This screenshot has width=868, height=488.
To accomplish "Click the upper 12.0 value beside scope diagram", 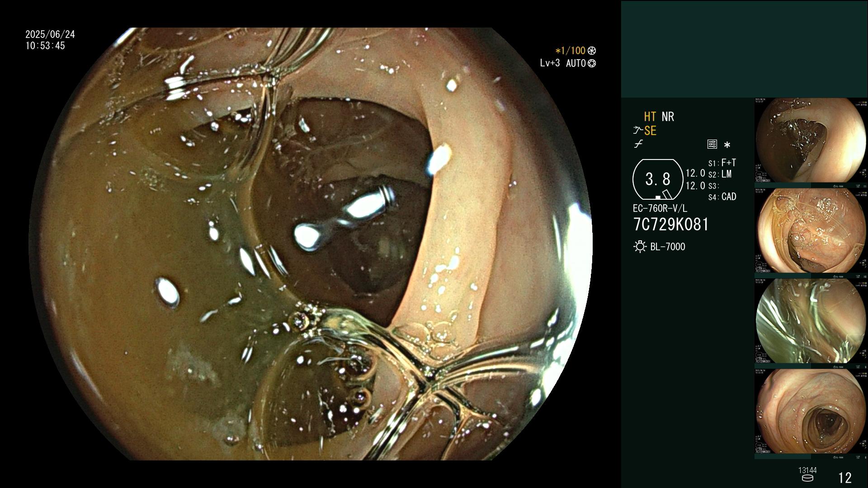I will click(x=695, y=174).
